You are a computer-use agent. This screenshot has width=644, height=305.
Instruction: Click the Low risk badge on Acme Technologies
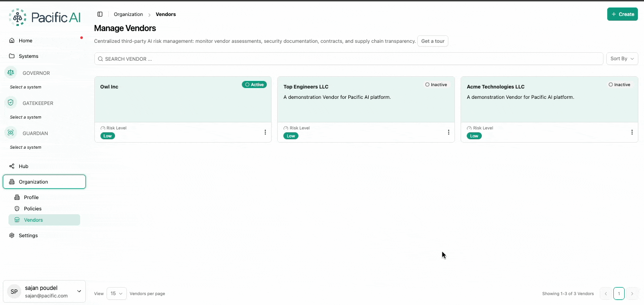(474, 136)
